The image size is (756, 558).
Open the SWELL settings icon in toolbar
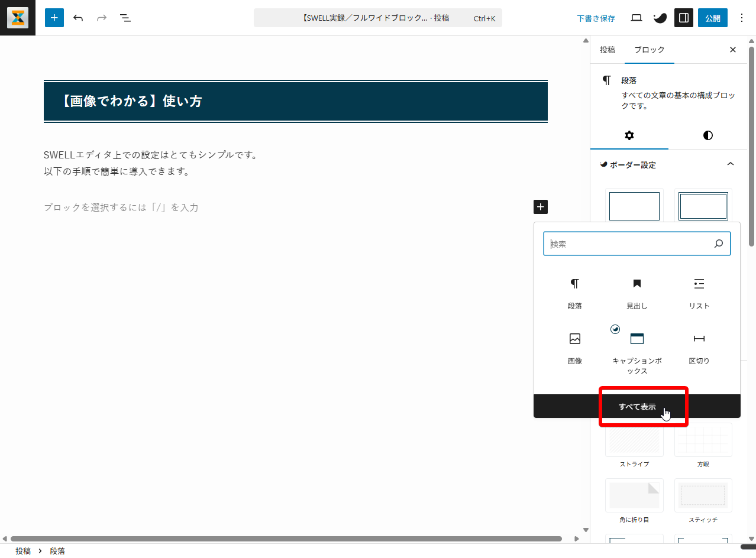click(x=660, y=18)
